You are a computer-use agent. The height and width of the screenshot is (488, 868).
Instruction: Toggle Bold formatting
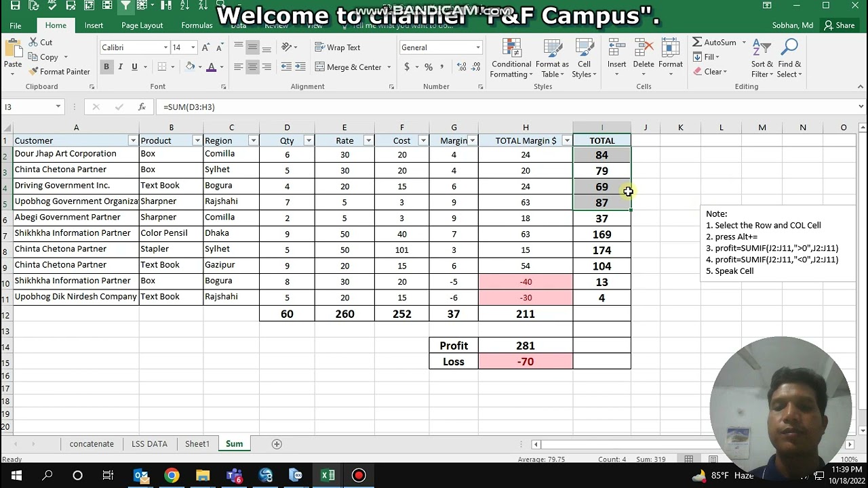pyautogui.click(x=106, y=66)
